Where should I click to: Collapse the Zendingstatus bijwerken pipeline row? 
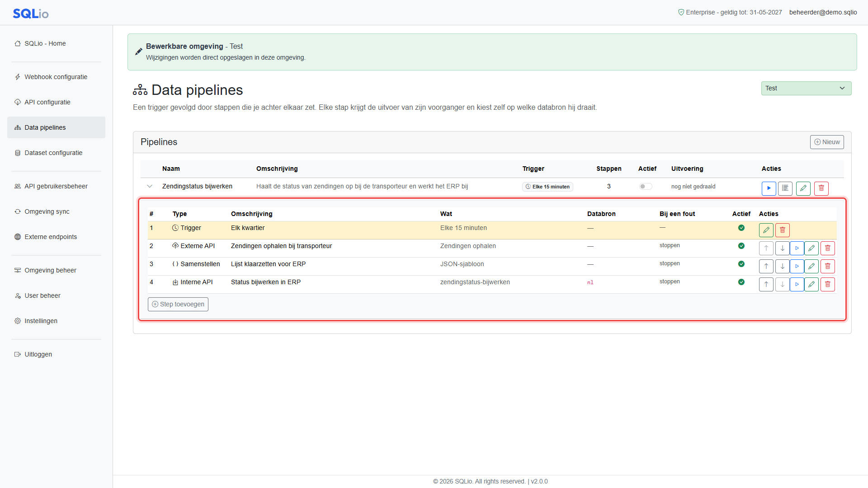pyautogui.click(x=150, y=186)
